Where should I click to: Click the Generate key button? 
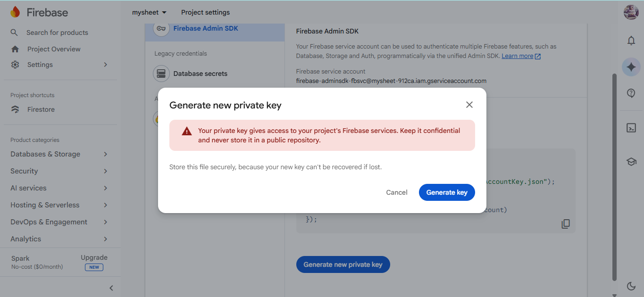(447, 192)
